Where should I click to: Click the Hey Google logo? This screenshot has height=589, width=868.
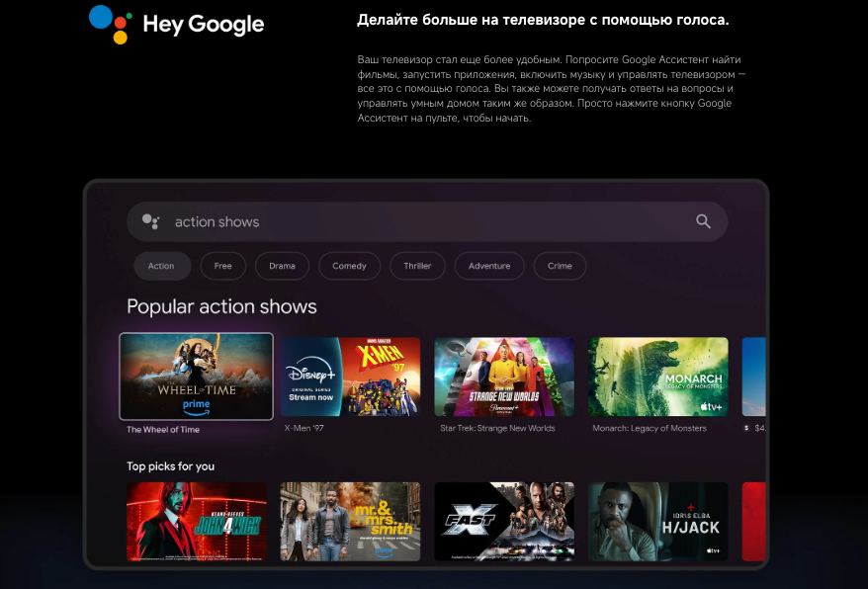pos(177,24)
